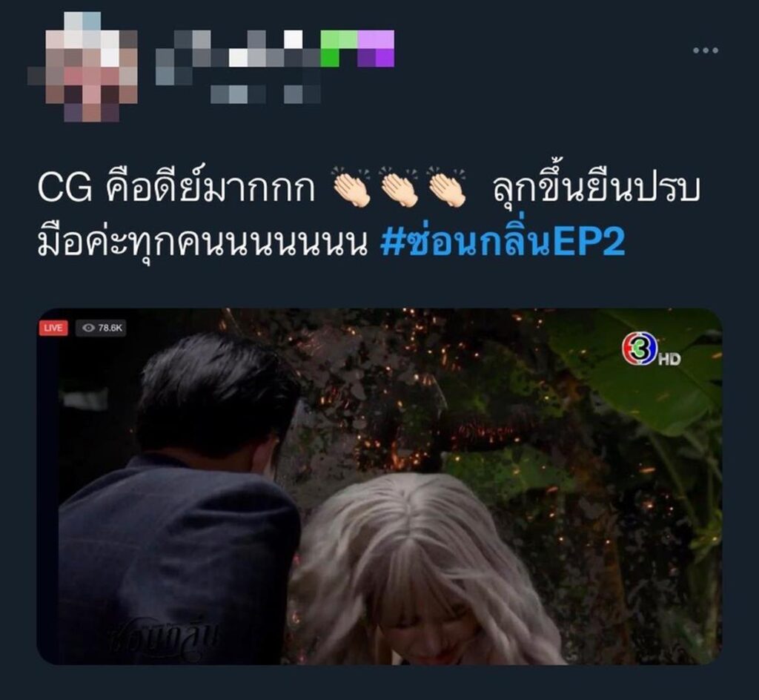Click the last clapping hands emoji
Viewport: 759px width, 700px height.
(446, 187)
